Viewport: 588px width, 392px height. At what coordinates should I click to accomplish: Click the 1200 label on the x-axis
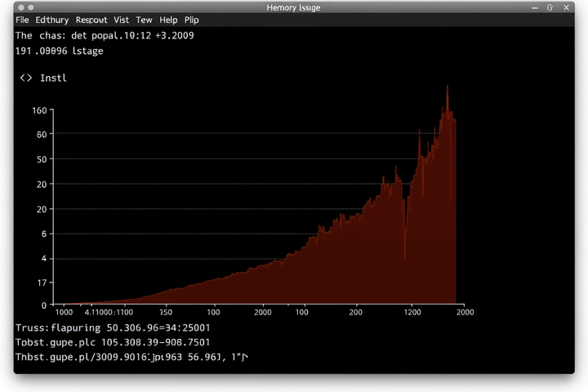pyautogui.click(x=412, y=312)
